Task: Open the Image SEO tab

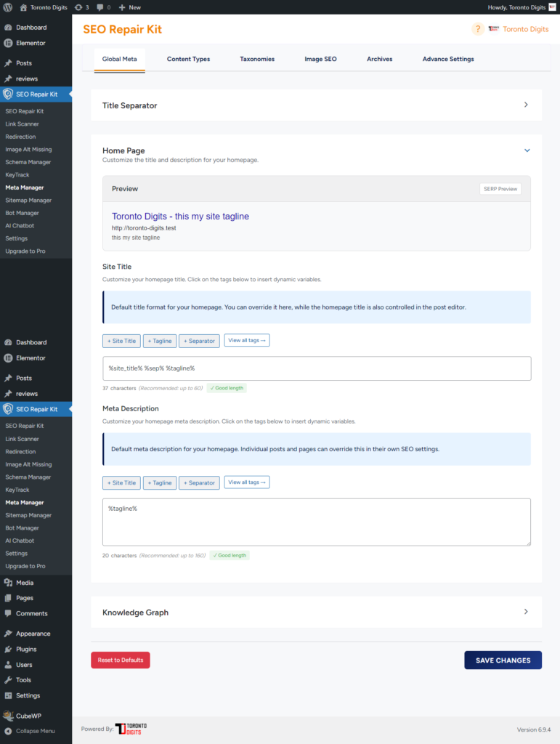Action: [x=320, y=60]
